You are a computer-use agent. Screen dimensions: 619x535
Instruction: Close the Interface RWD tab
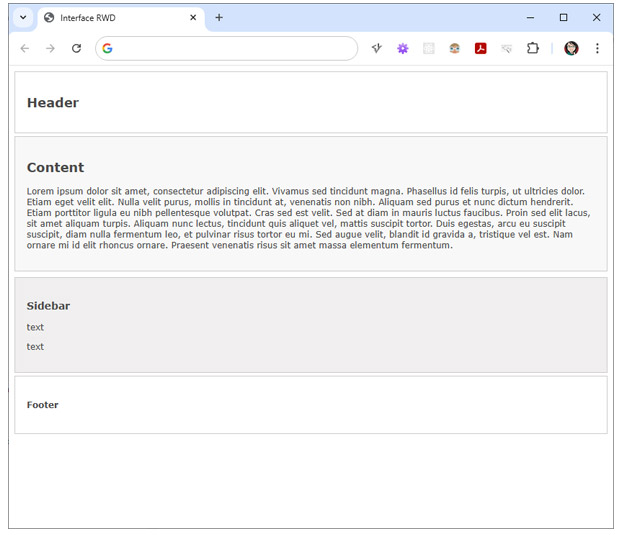pos(193,18)
